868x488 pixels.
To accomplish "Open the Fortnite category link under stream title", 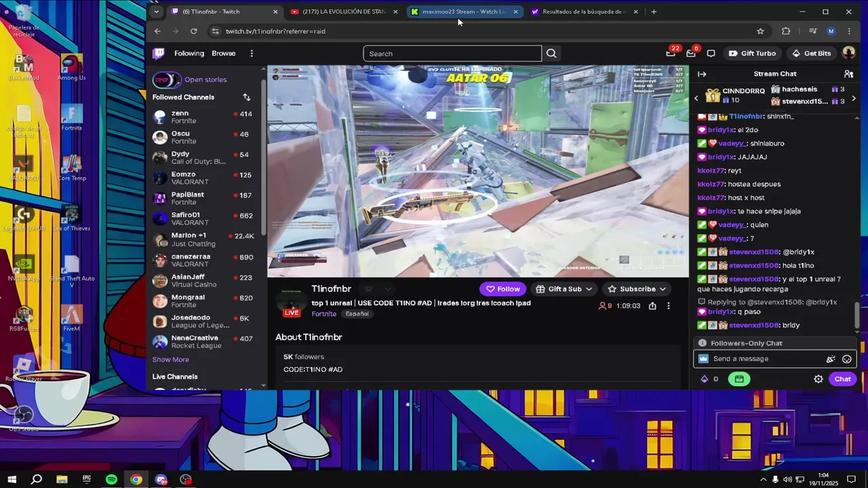I will point(324,314).
